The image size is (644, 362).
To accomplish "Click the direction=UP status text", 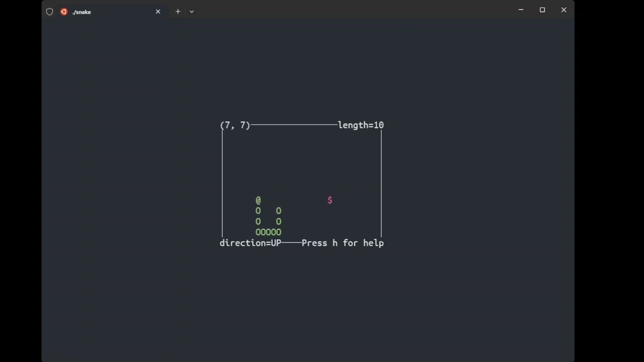I will (250, 243).
